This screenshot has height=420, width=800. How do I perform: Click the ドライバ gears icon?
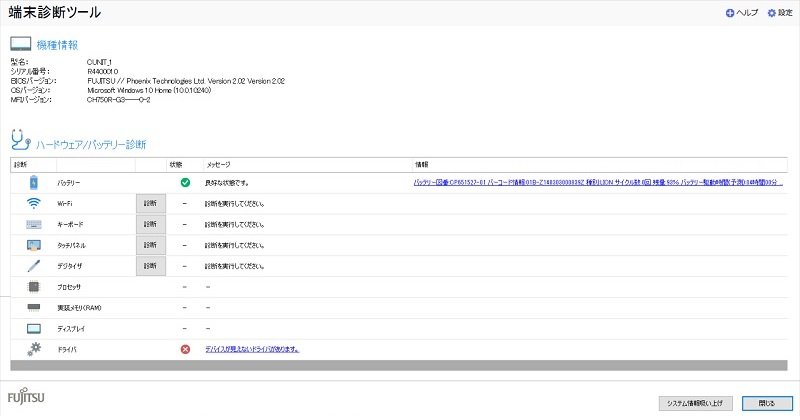point(34,350)
